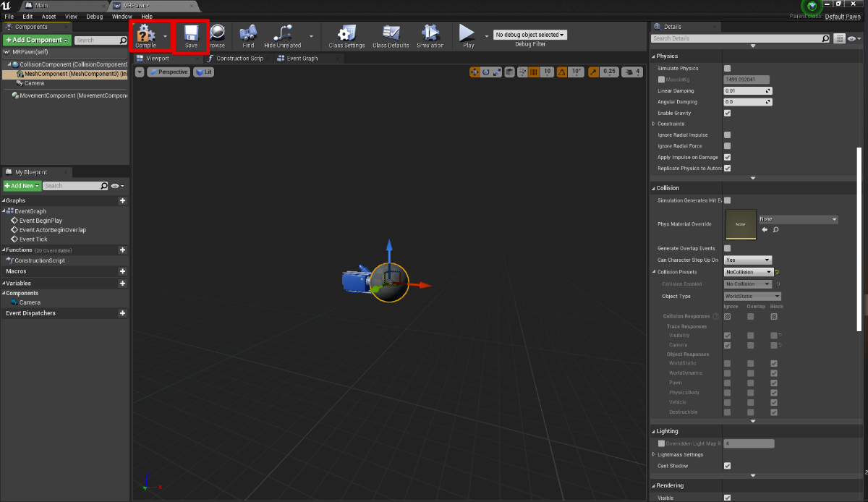Viewport: 868px width, 502px height.
Task: Click the Details property matrix grid icon
Action: click(x=839, y=38)
